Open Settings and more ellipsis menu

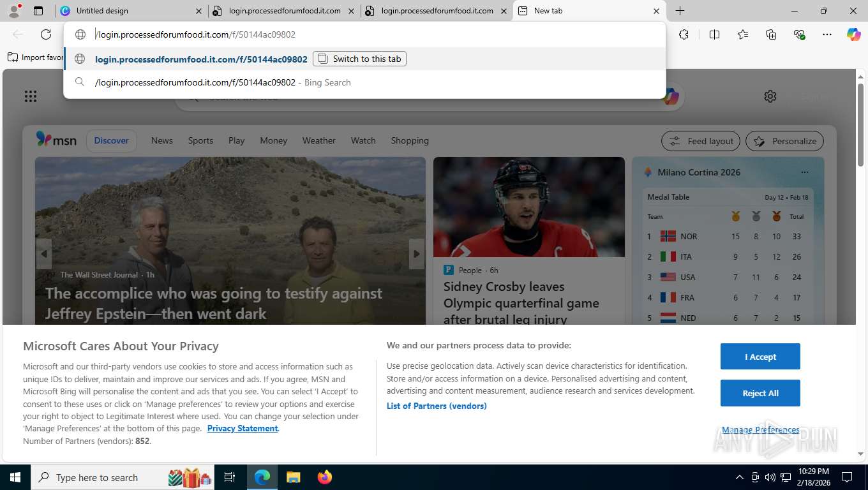[827, 34]
